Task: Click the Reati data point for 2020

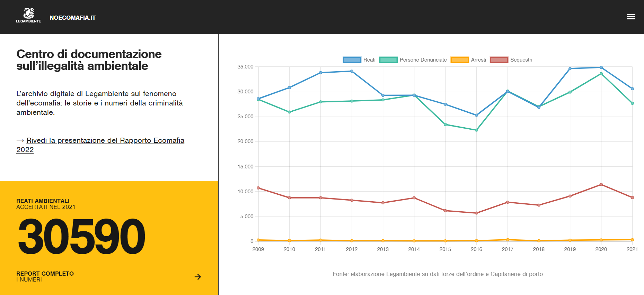Action: pos(601,67)
